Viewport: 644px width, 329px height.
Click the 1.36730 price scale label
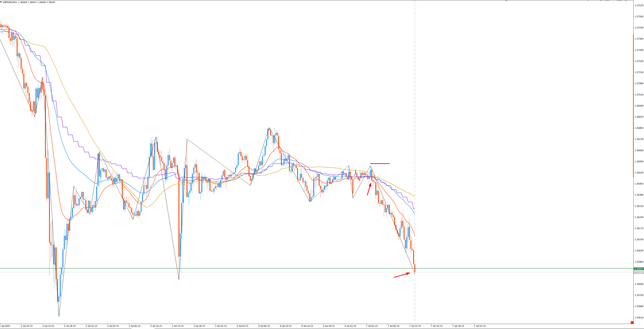point(639,139)
